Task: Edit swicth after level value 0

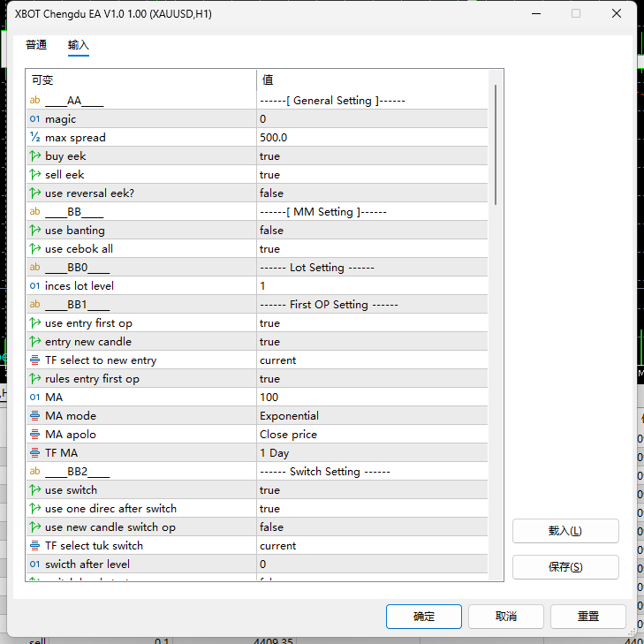Action: [x=372, y=564]
